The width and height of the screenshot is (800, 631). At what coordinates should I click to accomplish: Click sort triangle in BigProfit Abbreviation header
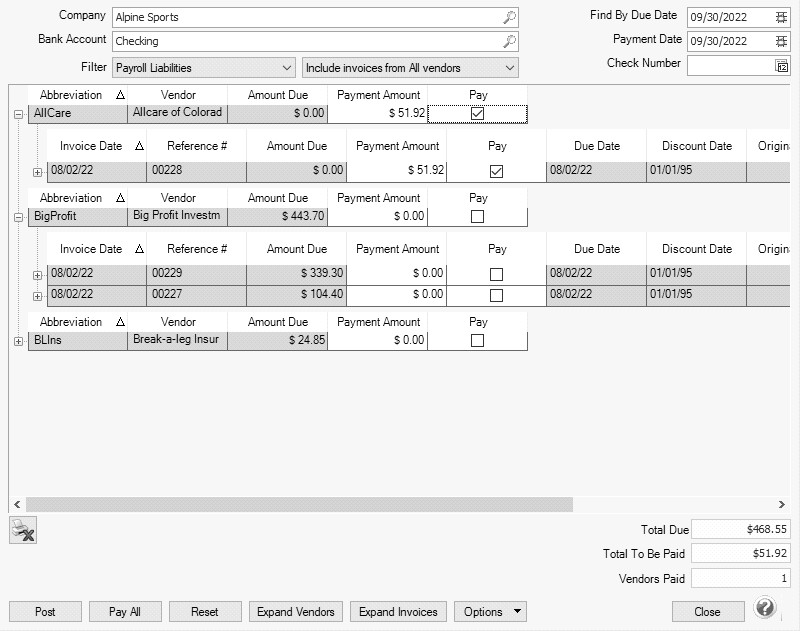(120, 198)
